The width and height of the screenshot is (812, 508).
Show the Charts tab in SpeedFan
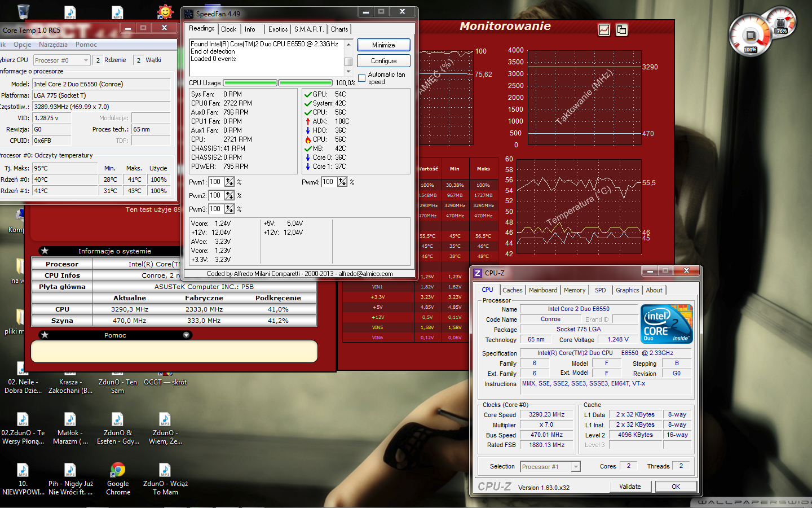coord(339,29)
